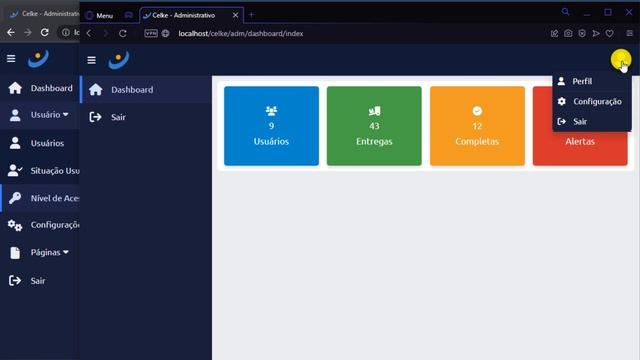Click logout icon beside Sair in front sidebar
The image size is (640, 360).
point(96,117)
